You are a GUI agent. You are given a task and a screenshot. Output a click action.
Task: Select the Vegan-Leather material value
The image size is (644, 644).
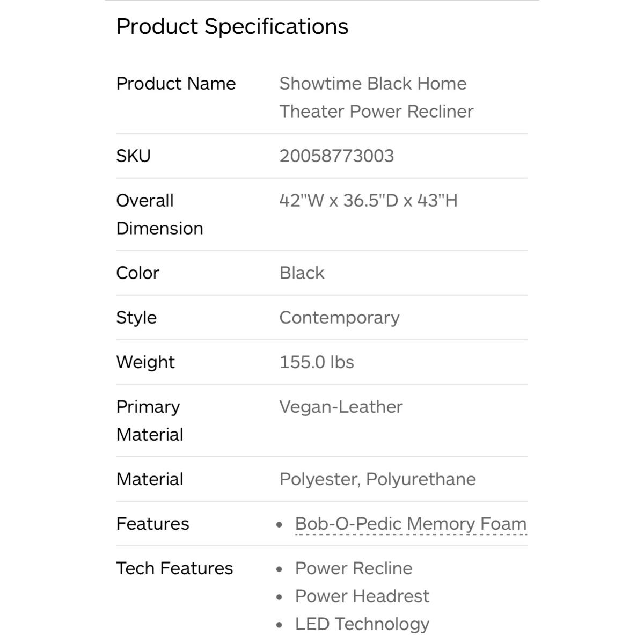341,407
